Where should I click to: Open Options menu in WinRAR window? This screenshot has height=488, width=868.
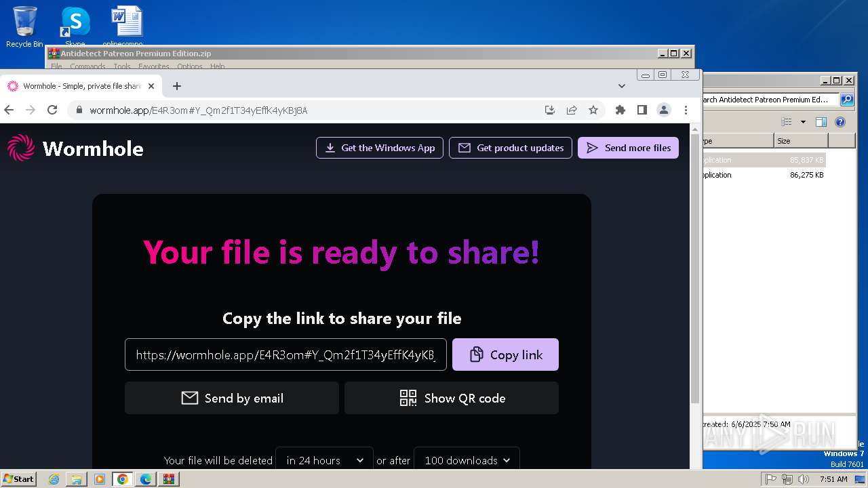(x=190, y=66)
